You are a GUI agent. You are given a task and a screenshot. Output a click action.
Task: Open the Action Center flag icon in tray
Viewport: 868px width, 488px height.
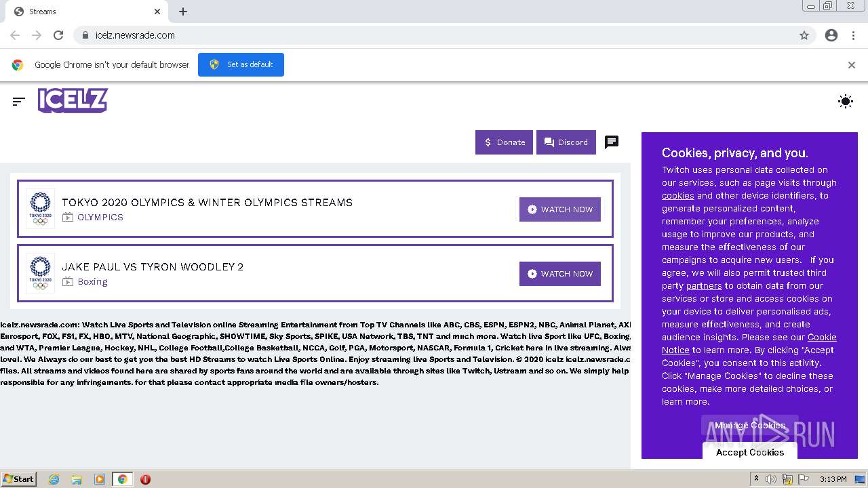[x=804, y=479]
